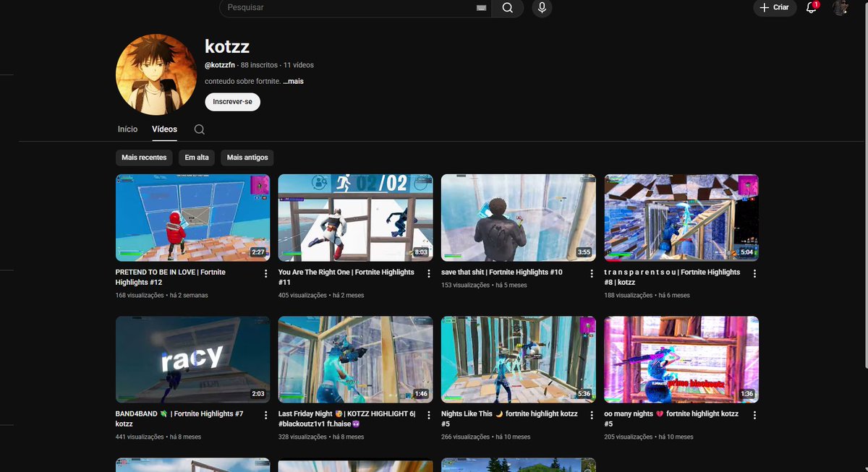Open You Are The Right One thumbnail
This screenshot has width=868, height=472.
tap(355, 218)
